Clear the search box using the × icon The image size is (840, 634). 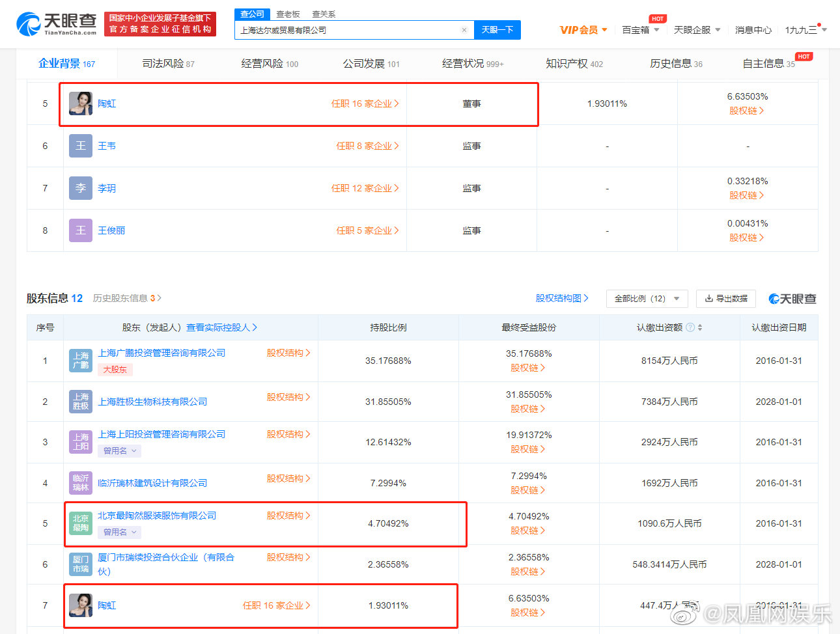coord(464,30)
